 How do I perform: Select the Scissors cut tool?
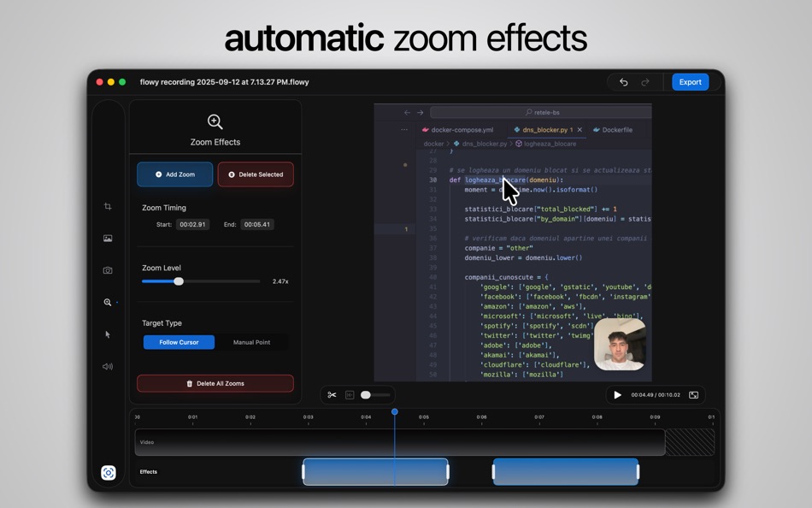(332, 394)
